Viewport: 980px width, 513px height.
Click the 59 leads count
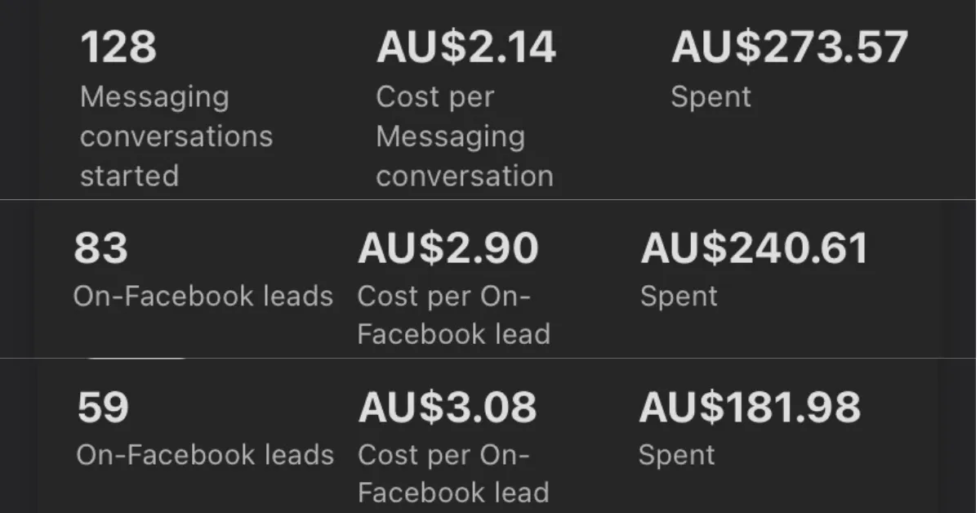click(x=103, y=408)
